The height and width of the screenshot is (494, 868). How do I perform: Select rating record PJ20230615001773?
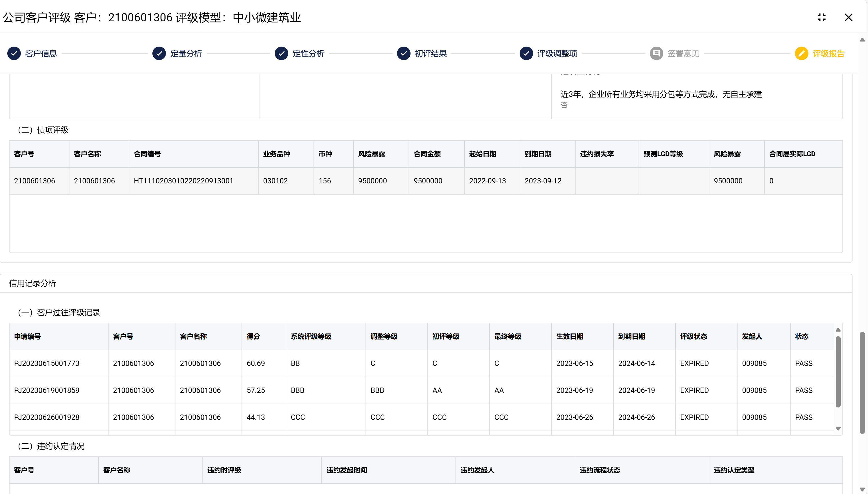46,363
